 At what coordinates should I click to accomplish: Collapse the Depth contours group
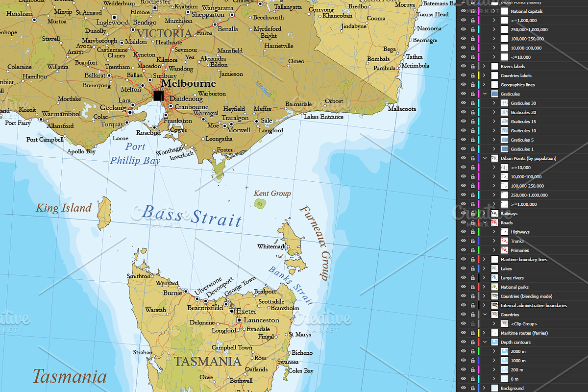pyautogui.click(x=484, y=342)
